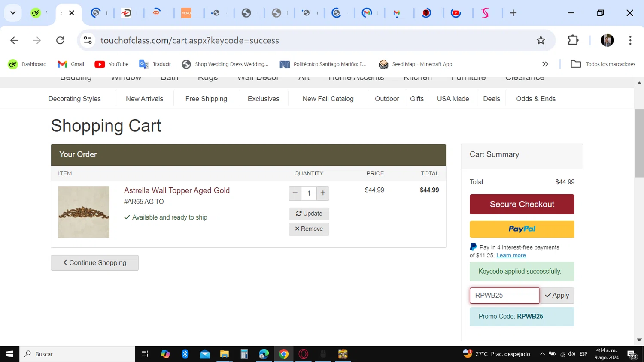Viewport: 644px width, 362px height.
Task: Expand hidden bookmarks chevron
Action: coord(545,64)
